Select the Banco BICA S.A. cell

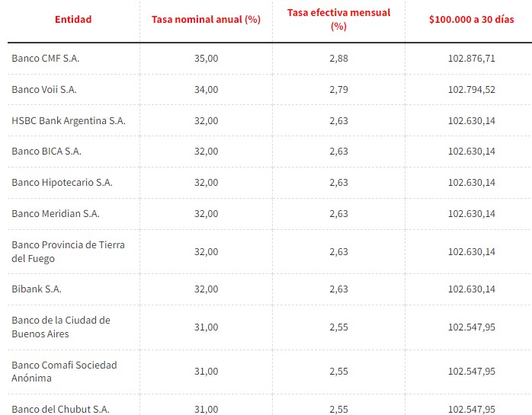[46, 152]
